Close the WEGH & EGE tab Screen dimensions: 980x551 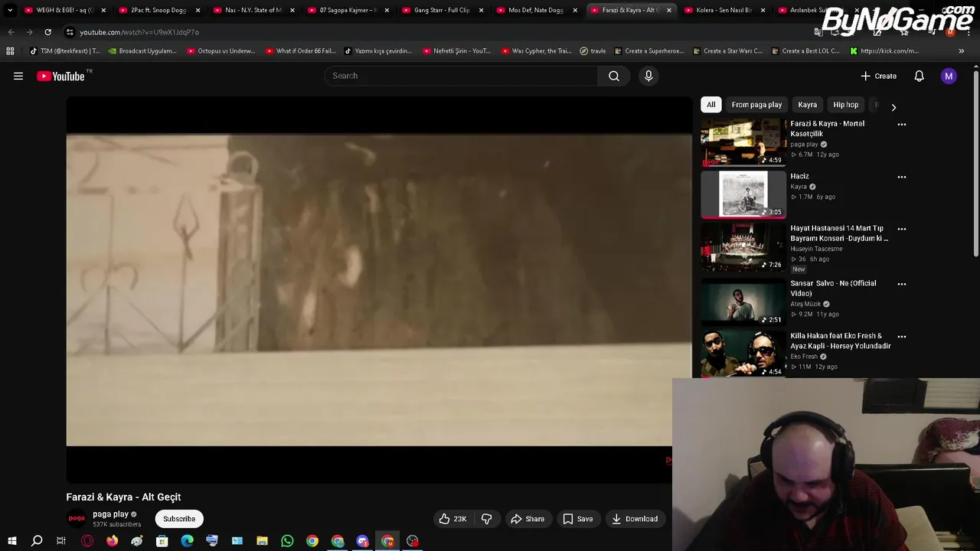click(x=103, y=10)
